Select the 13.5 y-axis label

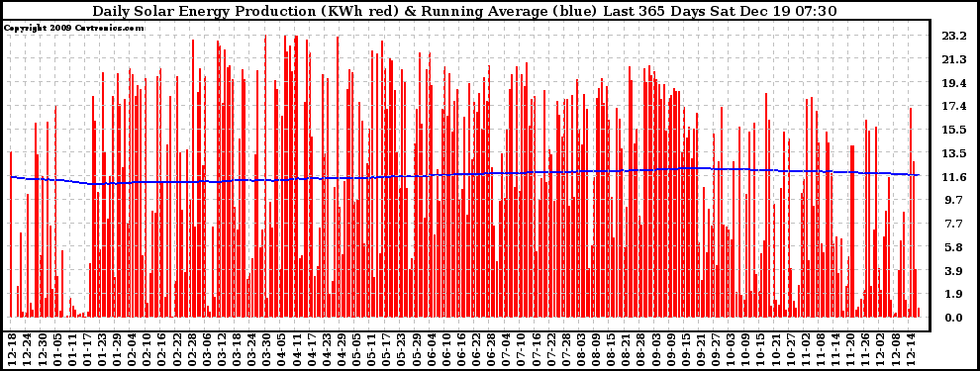[x=953, y=153]
